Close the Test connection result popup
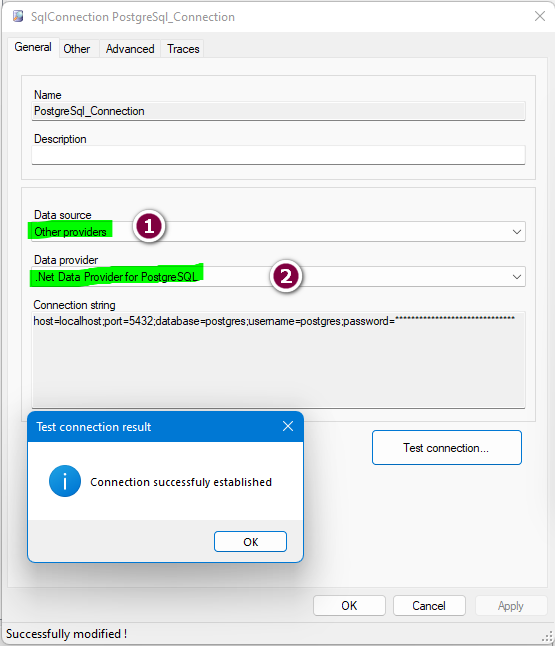555x646 pixels. point(288,426)
